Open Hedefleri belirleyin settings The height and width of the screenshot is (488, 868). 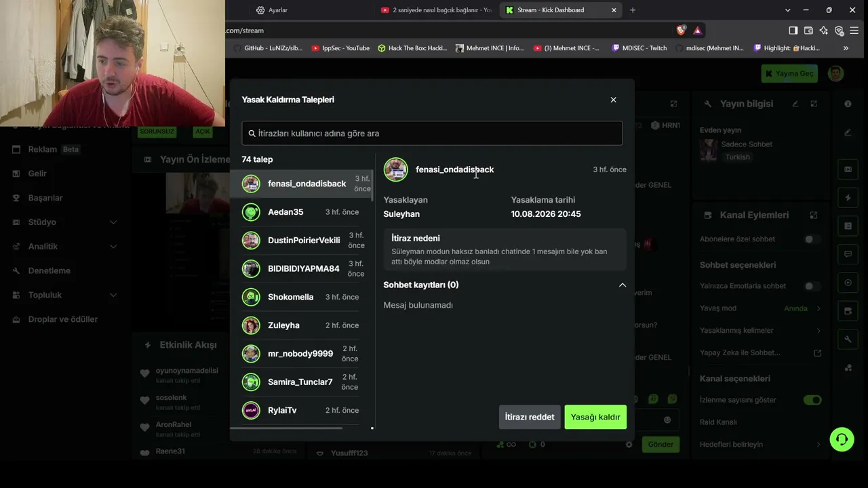click(x=760, y=445)
